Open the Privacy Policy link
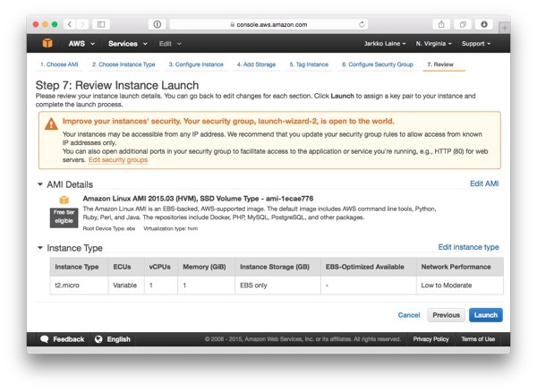 pos(430,339)
